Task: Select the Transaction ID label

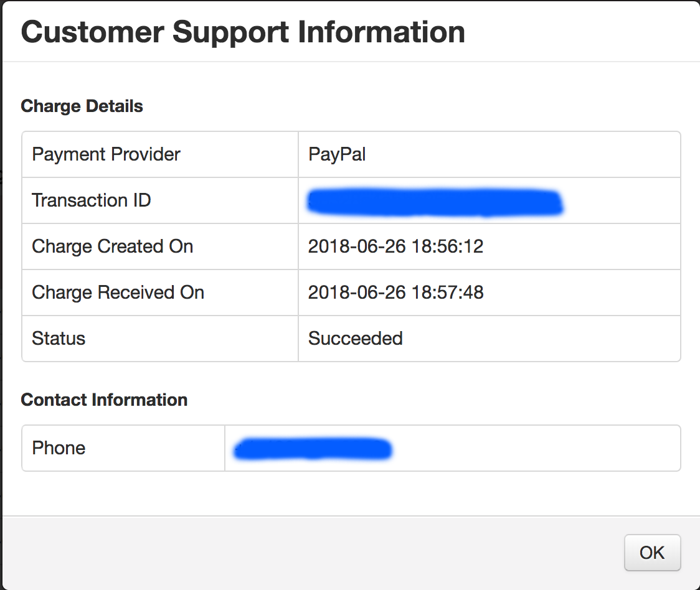Action: click(91, 200)
